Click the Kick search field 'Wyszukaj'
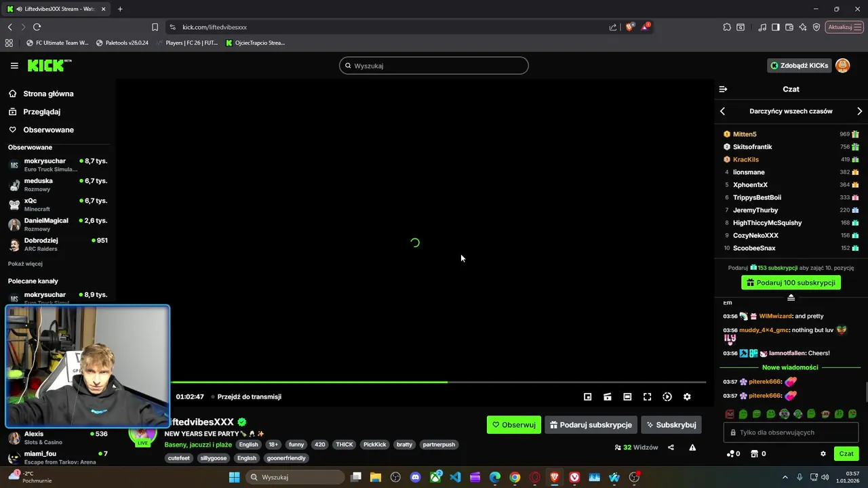Screen dimensions: 868x488 (x=434, y=66)
